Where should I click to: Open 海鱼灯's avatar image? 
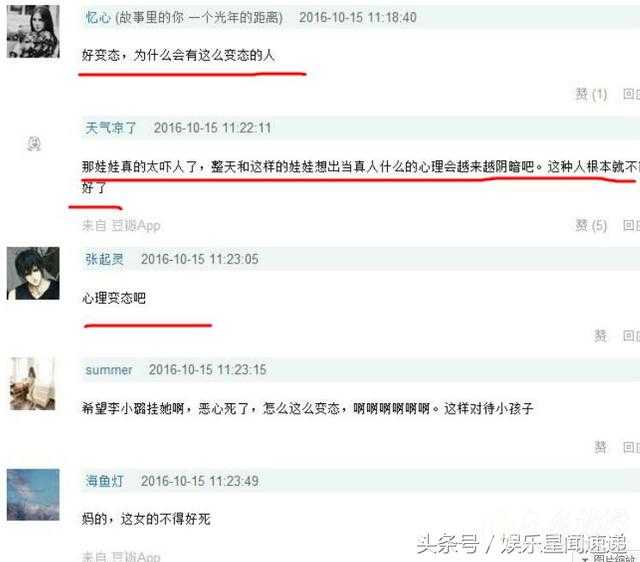pos(33,495)
